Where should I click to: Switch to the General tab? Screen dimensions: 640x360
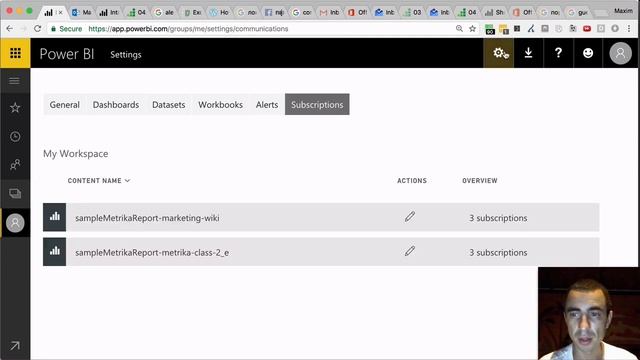pos(64,104)
